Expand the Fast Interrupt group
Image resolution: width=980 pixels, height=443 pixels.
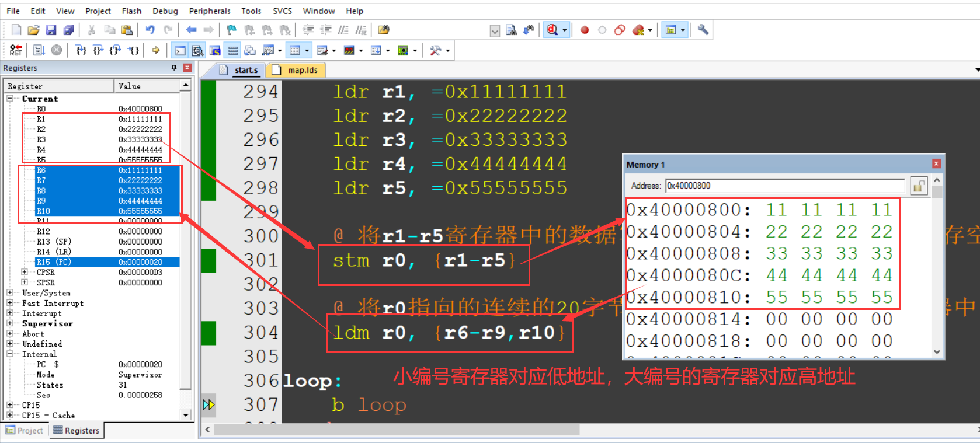[10, 303]
